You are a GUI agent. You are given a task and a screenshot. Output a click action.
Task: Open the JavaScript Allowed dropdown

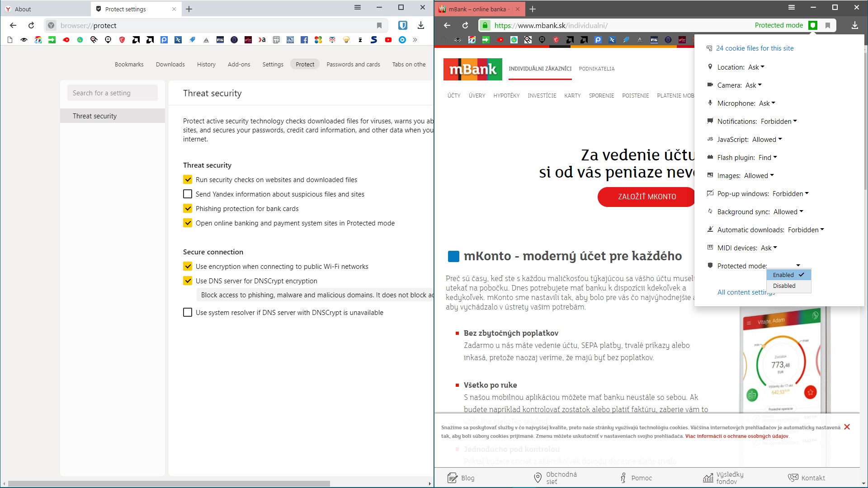pos(767,139)
